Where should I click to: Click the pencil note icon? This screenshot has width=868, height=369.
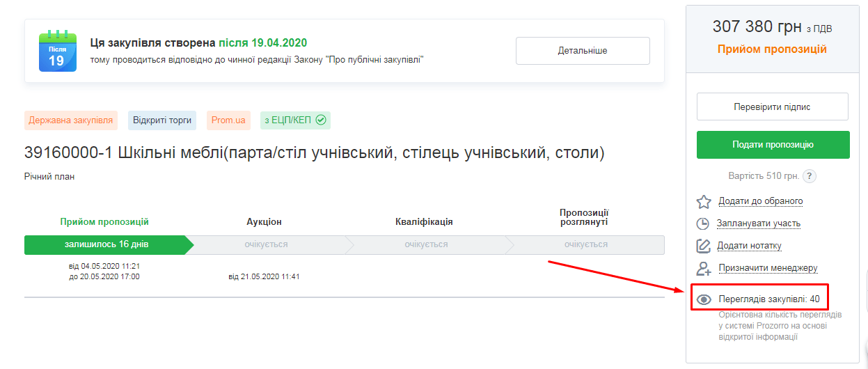point(704,246)
